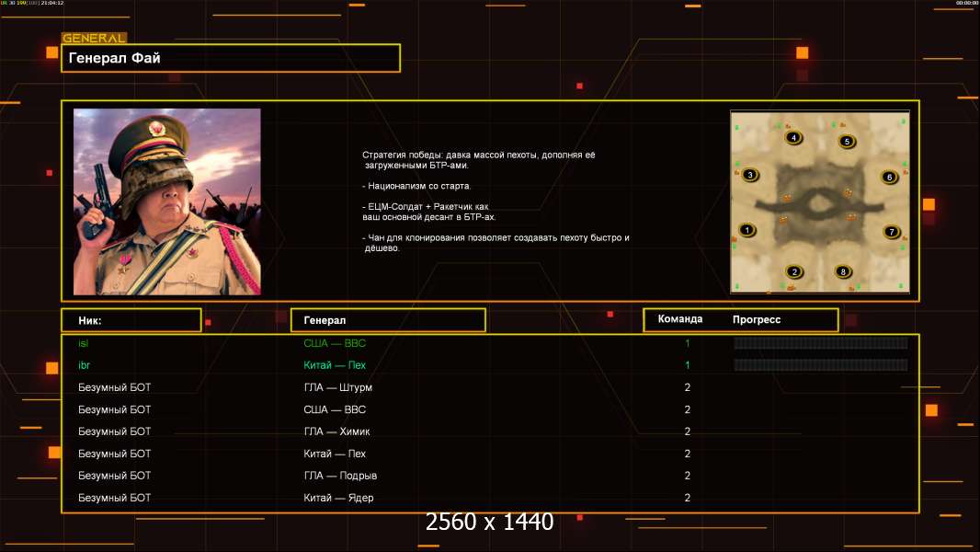Select start position 7 on minimap

(x=892, y=231)
